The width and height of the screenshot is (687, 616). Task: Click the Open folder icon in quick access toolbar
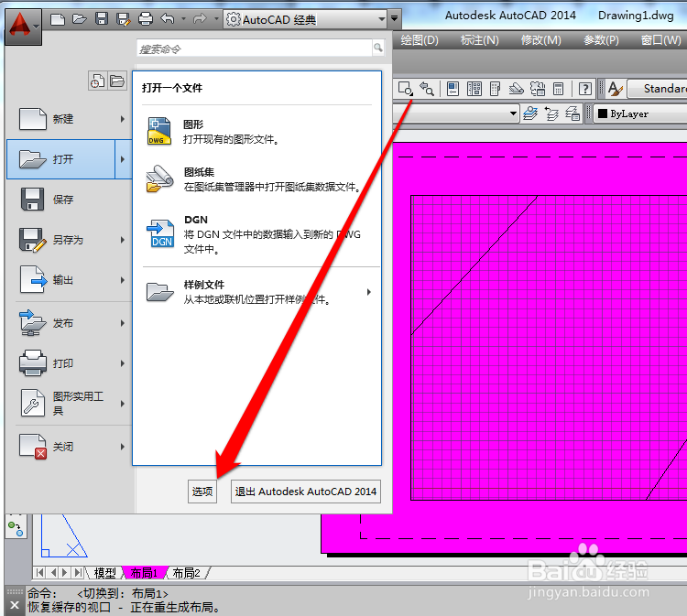click(80, 19)
